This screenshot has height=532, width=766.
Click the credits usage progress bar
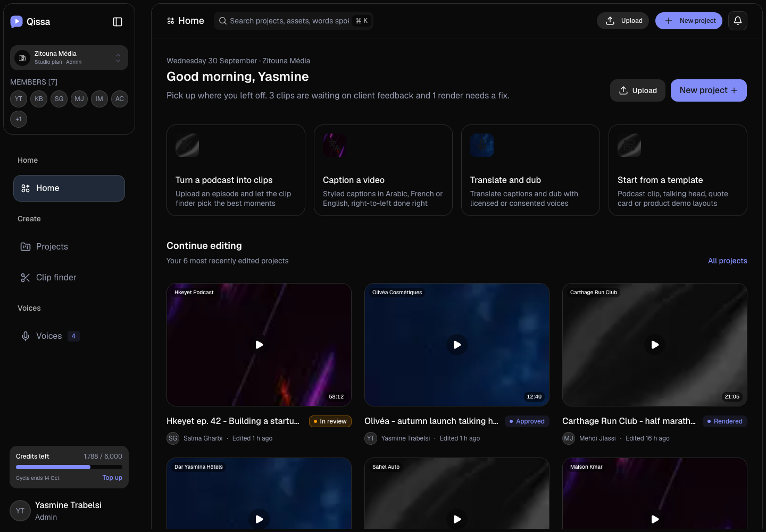coord(69,467)
